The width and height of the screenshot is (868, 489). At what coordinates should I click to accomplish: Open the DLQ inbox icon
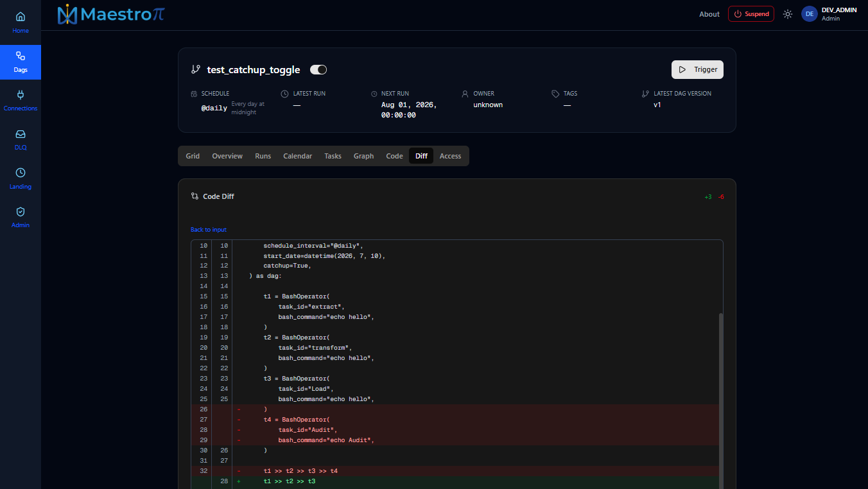pos(21,134)
